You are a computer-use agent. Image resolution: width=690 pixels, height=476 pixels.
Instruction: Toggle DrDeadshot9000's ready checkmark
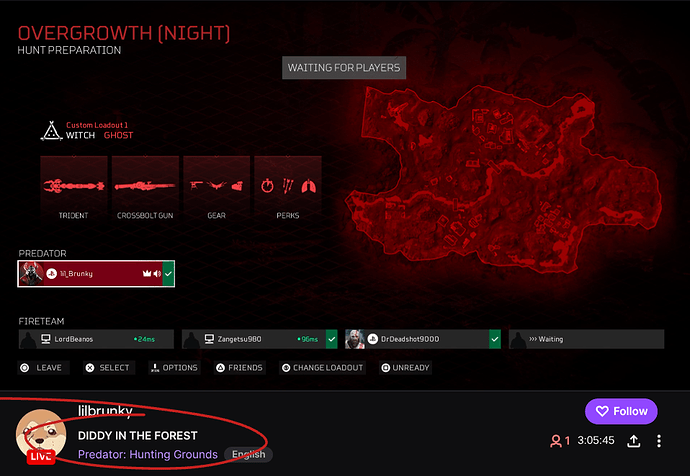pyautogui.click(x=495, y=339)
